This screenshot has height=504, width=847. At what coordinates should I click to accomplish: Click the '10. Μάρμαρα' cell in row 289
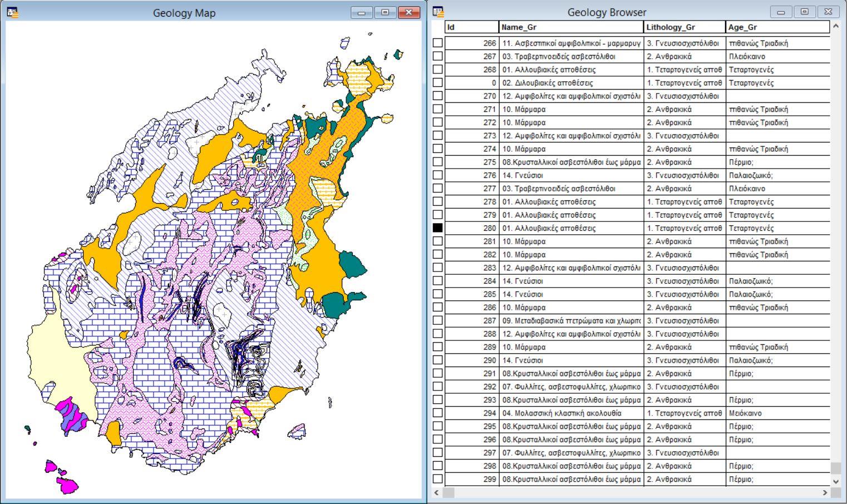point(571,347)
